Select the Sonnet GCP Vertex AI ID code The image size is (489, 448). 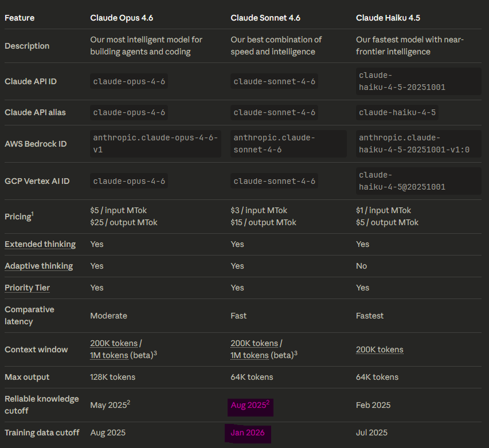275,181
